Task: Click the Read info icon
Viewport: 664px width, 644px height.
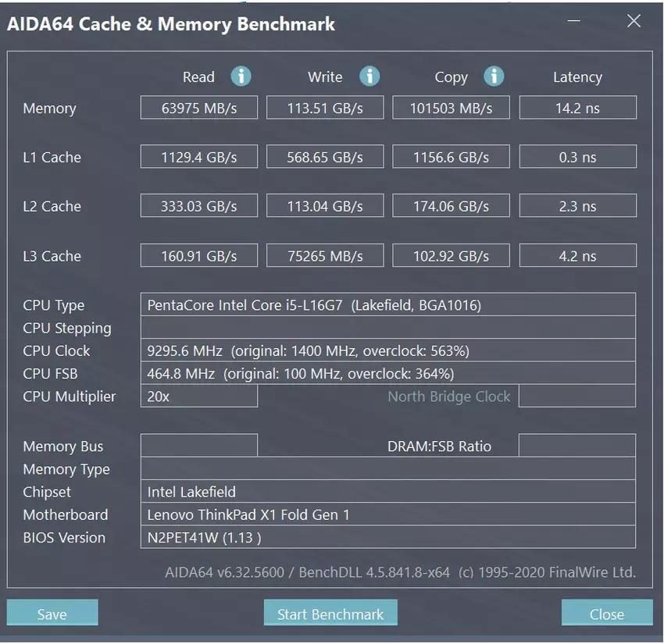Action: point(241,76)
